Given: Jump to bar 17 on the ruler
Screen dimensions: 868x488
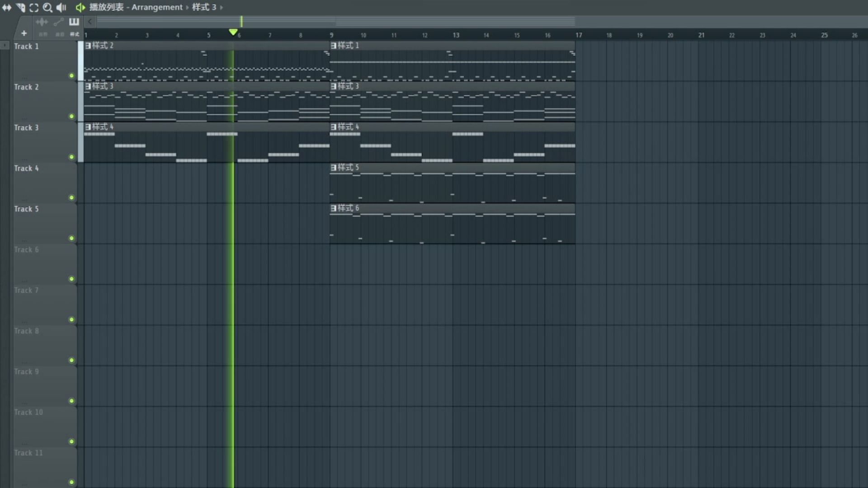Looking at the screenshot, I should coord(579,35).
